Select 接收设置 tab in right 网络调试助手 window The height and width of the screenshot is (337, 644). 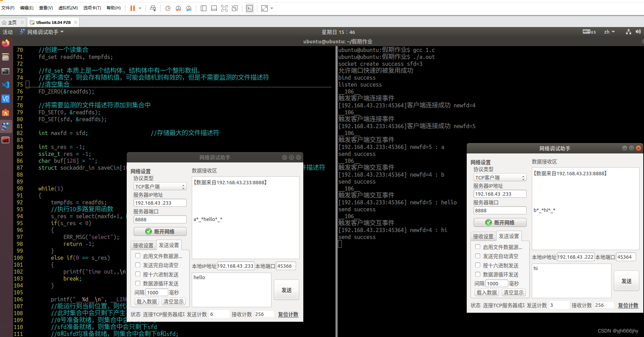(483, 236)
